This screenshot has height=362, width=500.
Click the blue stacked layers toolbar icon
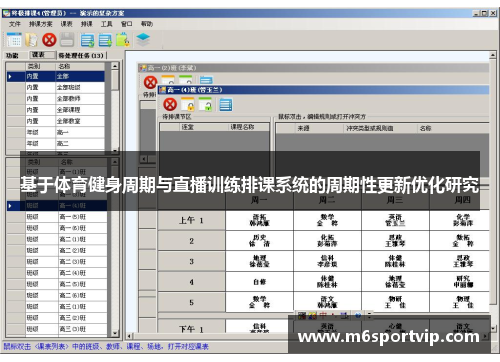click(143, 40)
